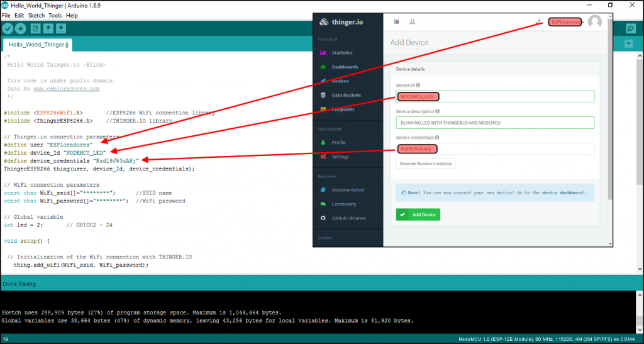This screenshot has height=344, width=644.
Task: Click the thinger.io logo icon
Action: 324,22
